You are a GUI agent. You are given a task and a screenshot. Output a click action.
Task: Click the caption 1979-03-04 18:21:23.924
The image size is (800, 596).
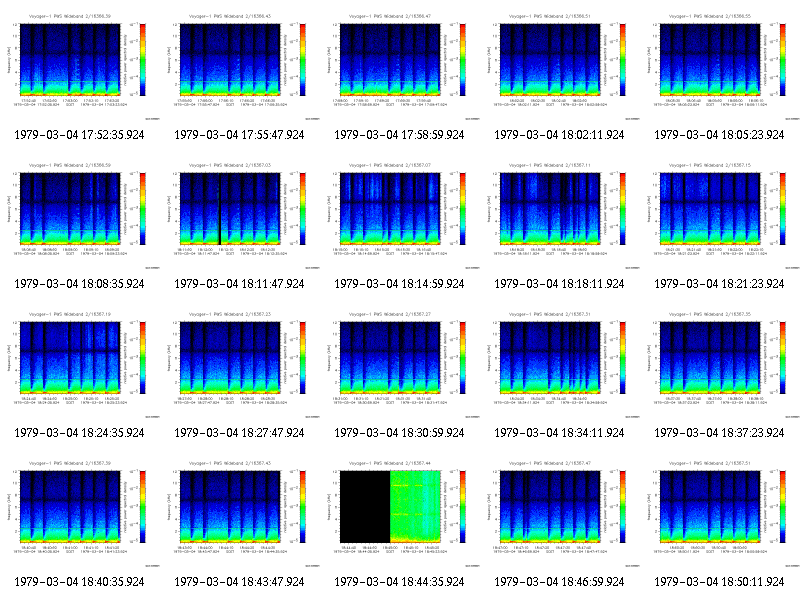(x=719, y=284)
